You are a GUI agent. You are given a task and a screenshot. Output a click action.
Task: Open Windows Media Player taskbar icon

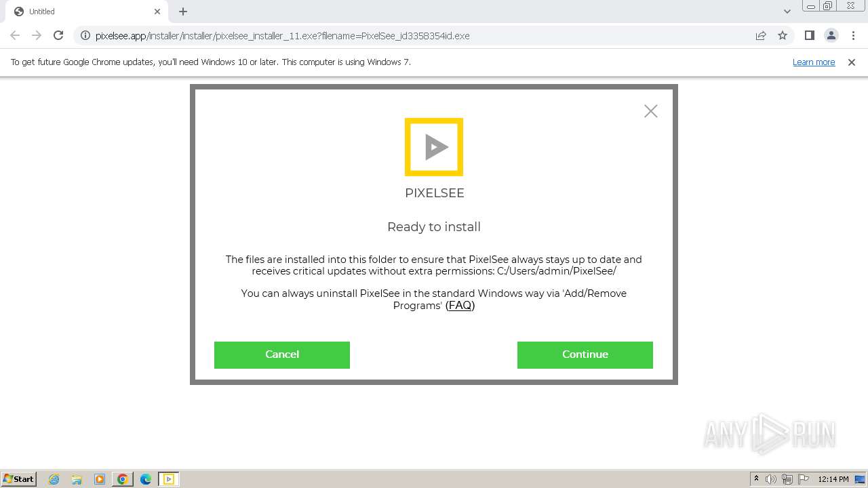pos(100,479)
